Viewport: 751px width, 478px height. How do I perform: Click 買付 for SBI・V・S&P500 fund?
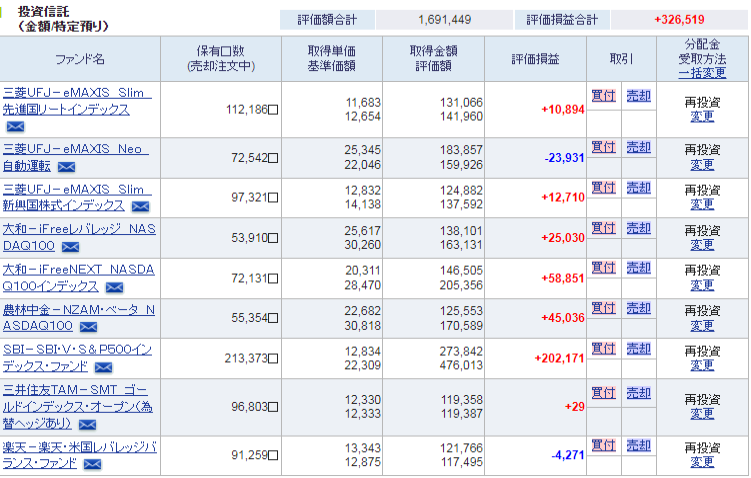tap(603, 348)
